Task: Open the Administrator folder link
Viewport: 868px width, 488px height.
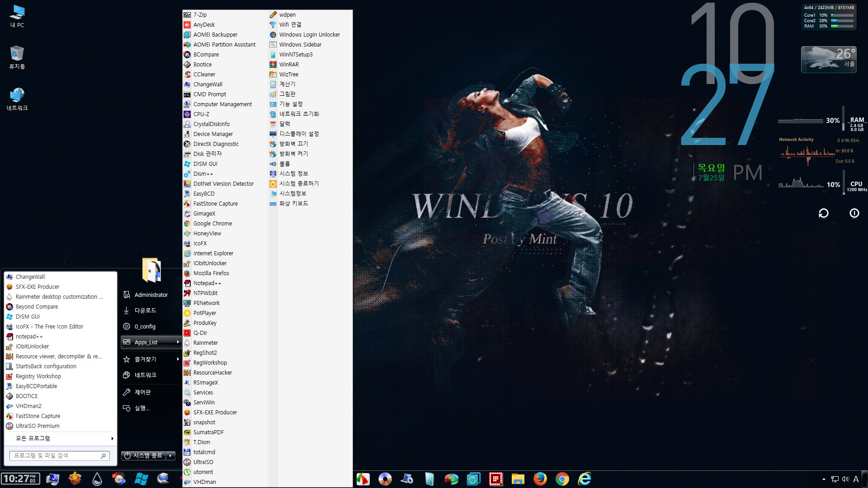Action: [151, 295]
